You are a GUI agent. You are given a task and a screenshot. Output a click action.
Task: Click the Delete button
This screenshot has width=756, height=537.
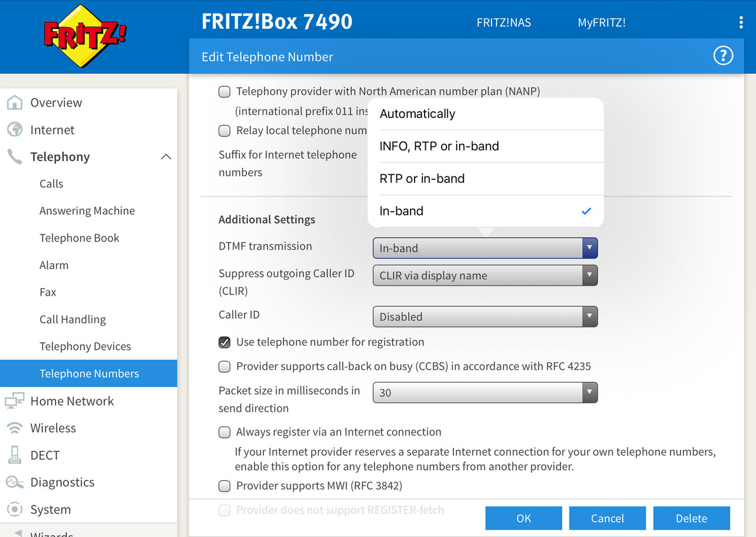point(692,518)
